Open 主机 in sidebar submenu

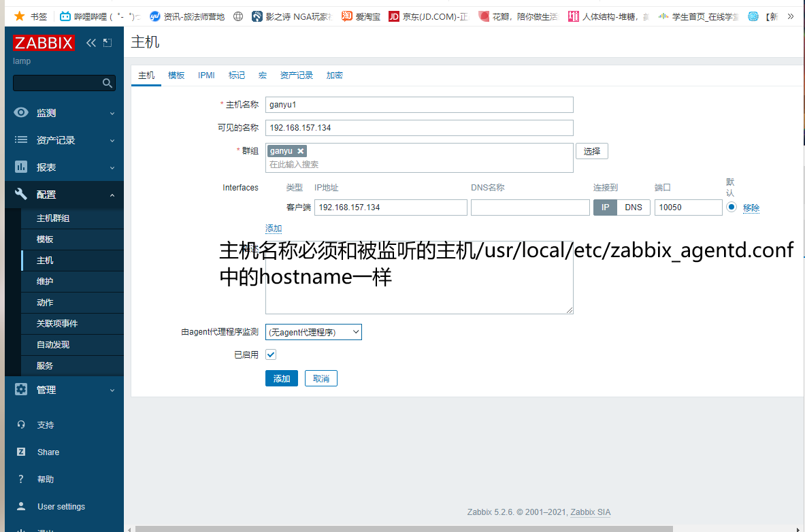tap(72, 261)
